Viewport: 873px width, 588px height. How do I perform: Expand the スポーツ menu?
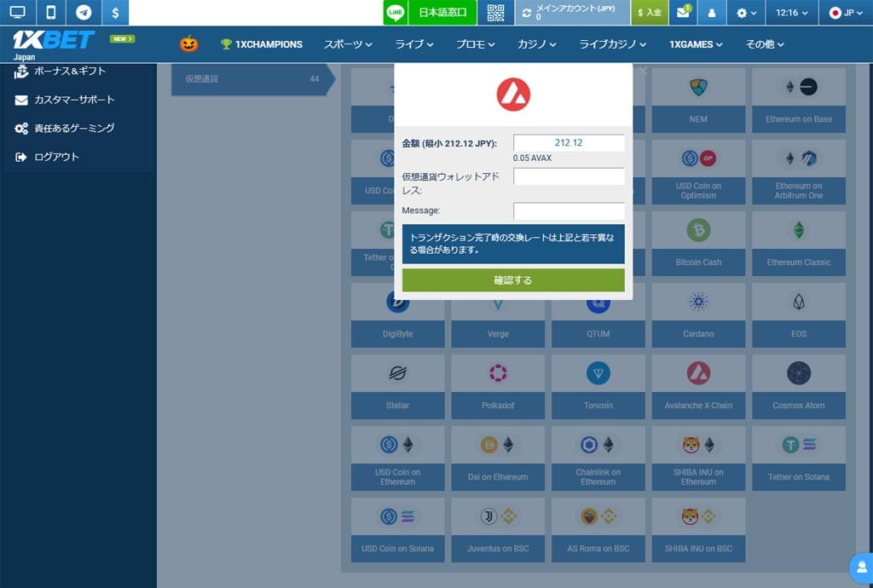[x=348, y=44]
